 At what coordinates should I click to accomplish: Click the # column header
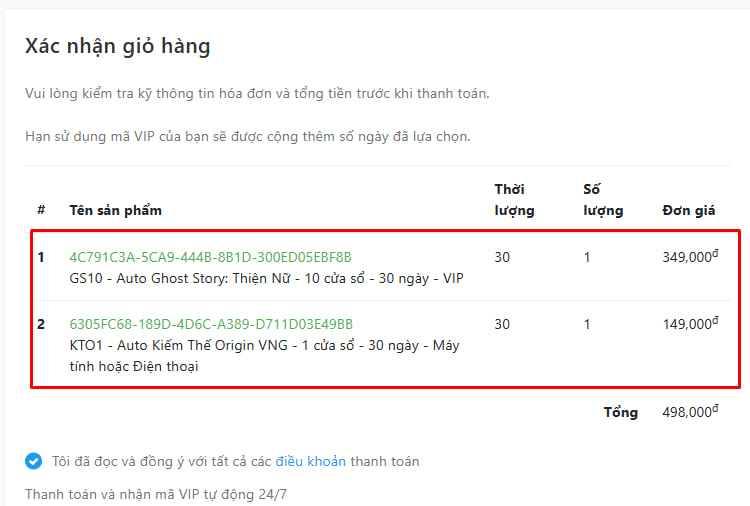[x=42, y=209]
